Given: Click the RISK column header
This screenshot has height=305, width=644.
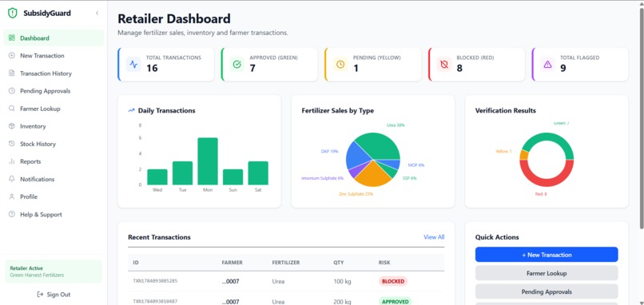Looking at the screenshot, I should (x=384, y=263).
